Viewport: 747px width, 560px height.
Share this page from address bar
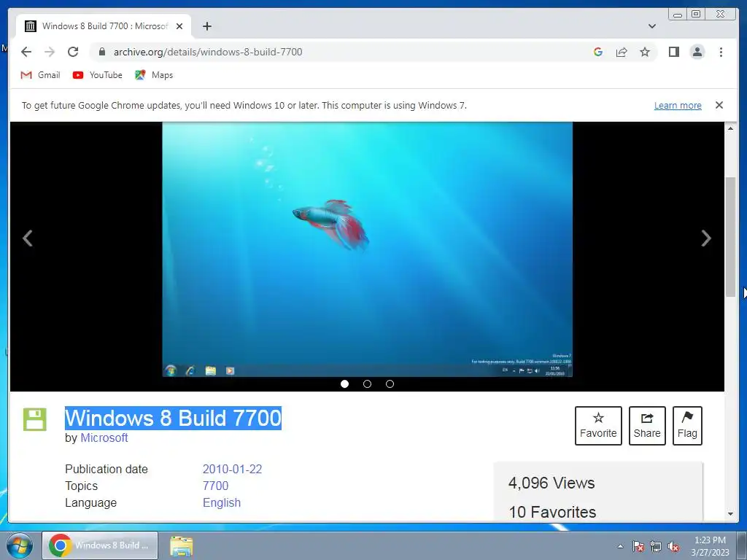622,52
